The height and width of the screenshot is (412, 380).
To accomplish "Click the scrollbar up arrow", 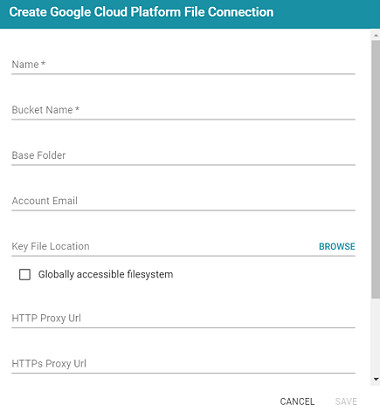I will (376, 35).
